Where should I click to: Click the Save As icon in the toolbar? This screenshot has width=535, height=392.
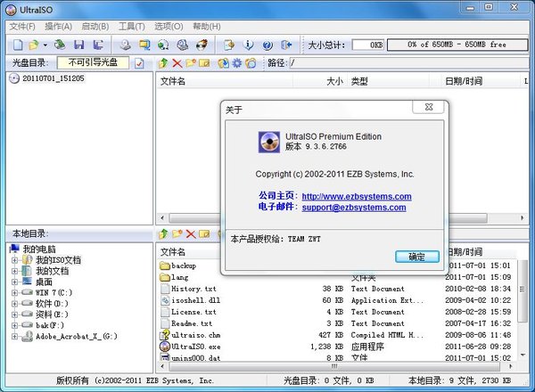99,45
